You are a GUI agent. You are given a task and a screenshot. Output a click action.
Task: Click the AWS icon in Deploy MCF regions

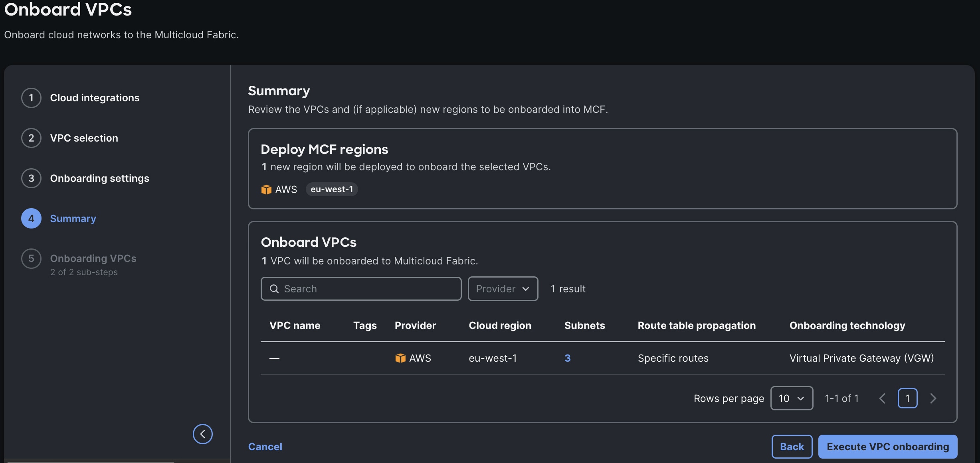[266, 189]
